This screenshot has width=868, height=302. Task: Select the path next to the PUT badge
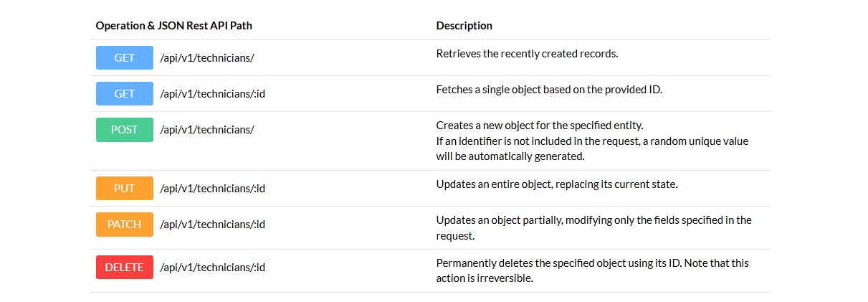[213, 189]
